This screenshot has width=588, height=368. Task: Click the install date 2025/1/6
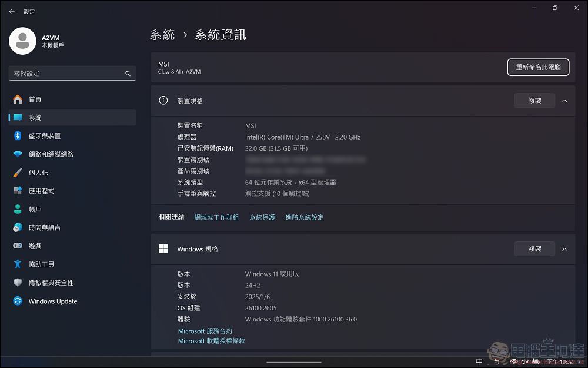(x=258, y=297)
